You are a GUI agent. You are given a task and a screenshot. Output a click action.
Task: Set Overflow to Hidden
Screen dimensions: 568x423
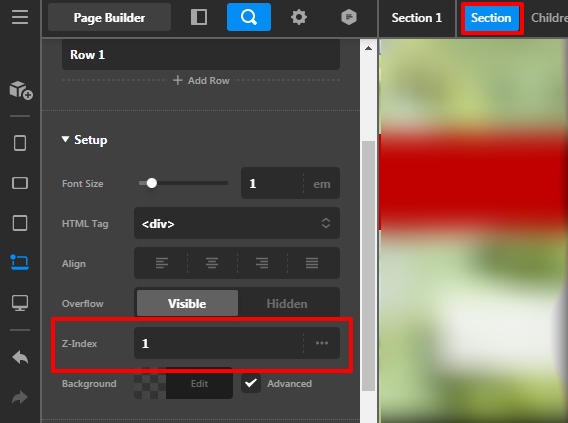(287, 303)
